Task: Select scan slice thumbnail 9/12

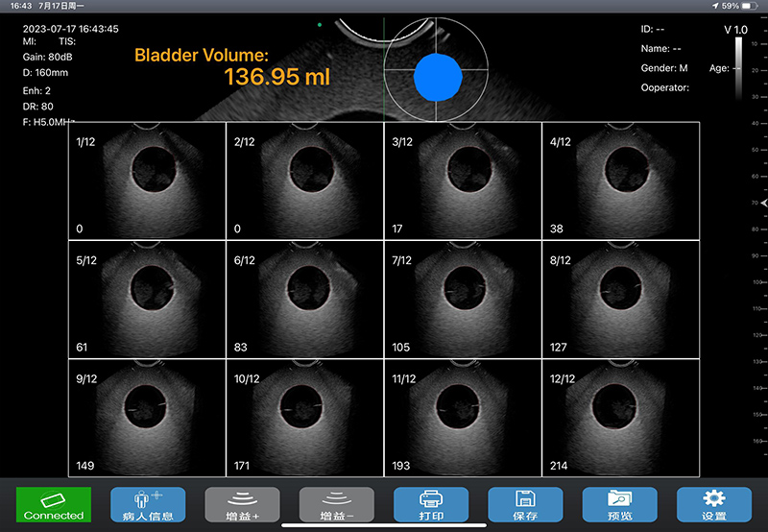Action: (147, 417)
